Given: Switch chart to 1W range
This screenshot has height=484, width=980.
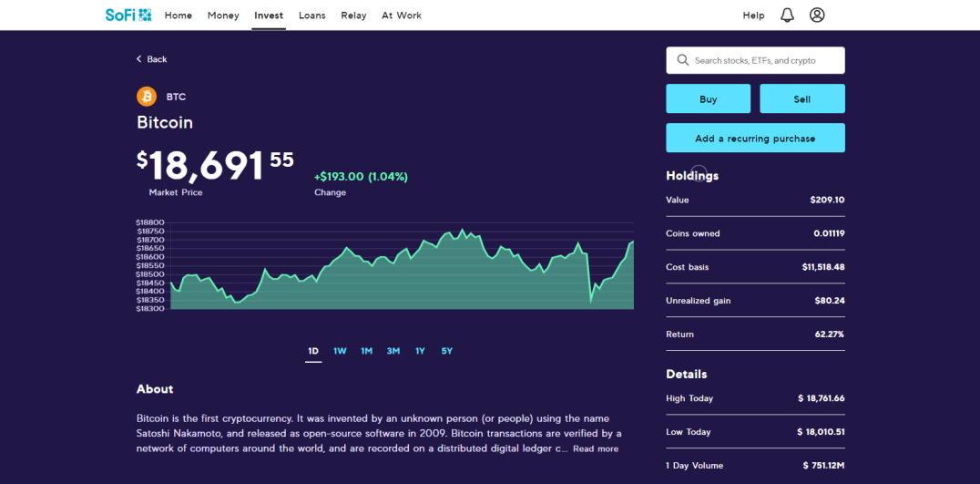Looking at the screenshot, I should pyautogui.click(x=340, y=352).
